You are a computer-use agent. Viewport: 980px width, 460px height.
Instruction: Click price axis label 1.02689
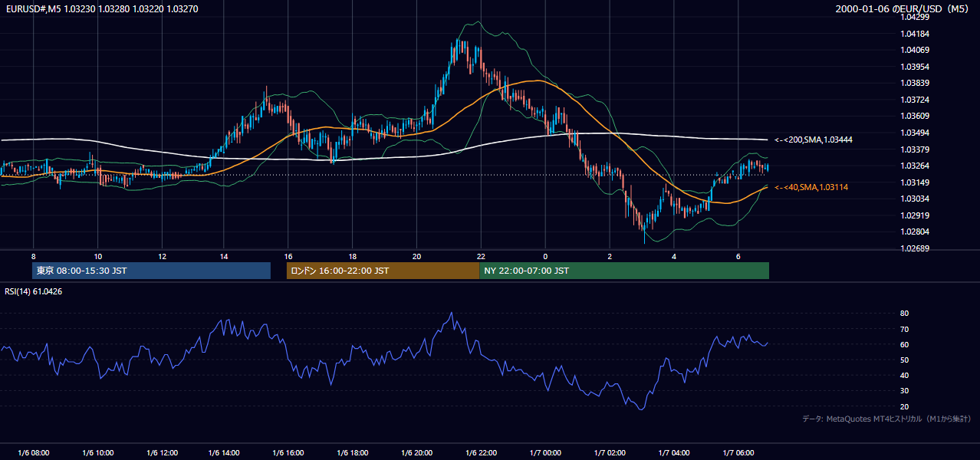916,248
